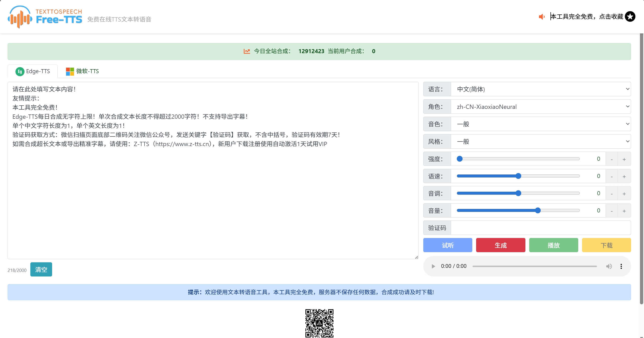Screen dimensions: 644x338
Task: Click the orange speaker icon near 点击收藏
Action: pos(542,17)
